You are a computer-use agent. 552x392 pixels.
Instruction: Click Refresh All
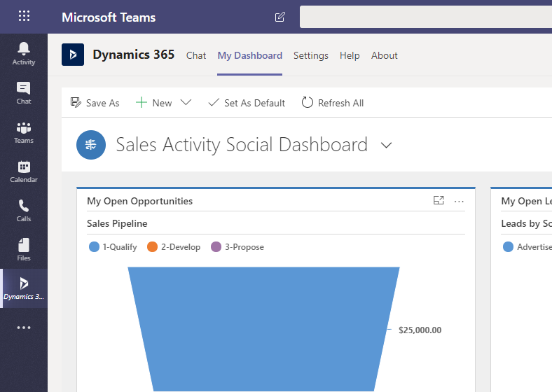click(x=333, y=103)
